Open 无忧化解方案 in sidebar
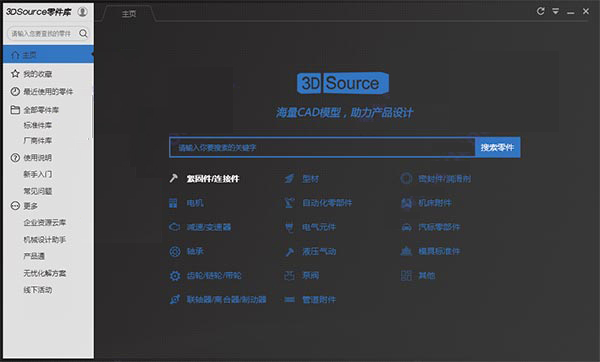This screenshot has width=600, height=362. tap(45, 273)
